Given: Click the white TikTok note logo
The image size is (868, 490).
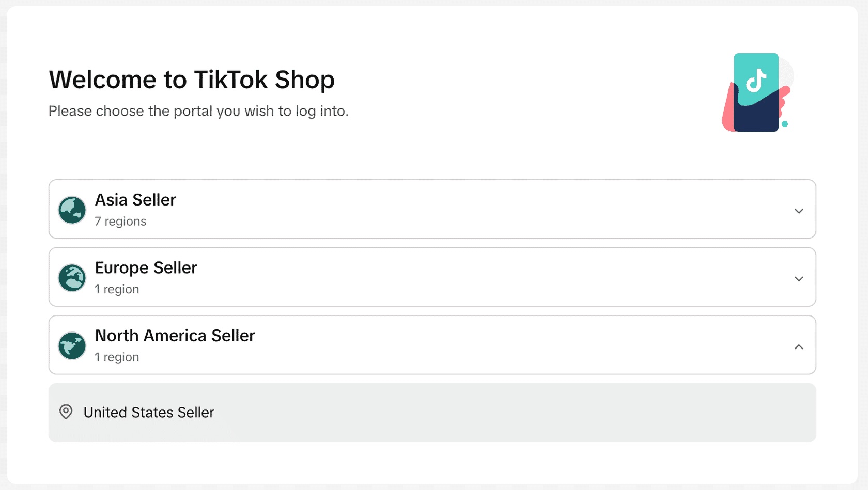Looking at the screenshot, I should tap(756, 80).
